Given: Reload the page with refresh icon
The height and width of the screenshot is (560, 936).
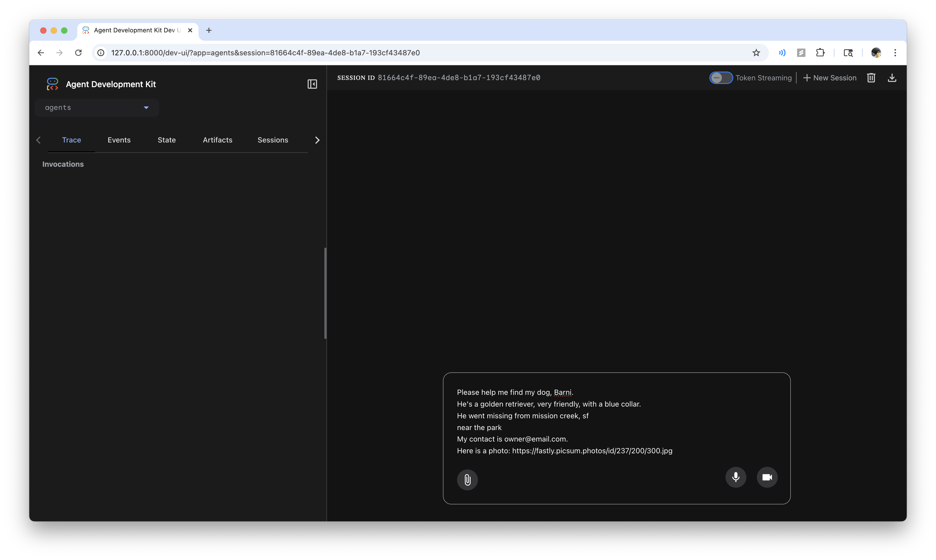Looking at the screenshot, I should [78, 53].
